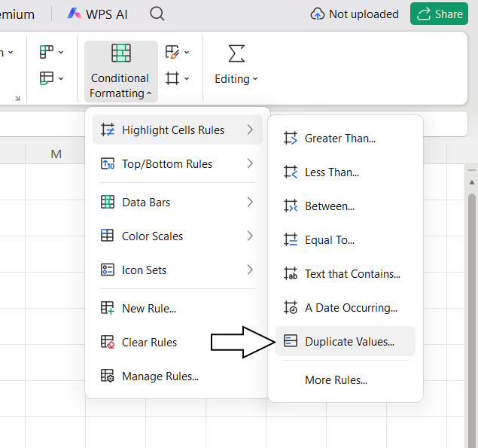This screenshot has height=448, width=478.
Task: Select Less Than rule
Action: [346, 172]
